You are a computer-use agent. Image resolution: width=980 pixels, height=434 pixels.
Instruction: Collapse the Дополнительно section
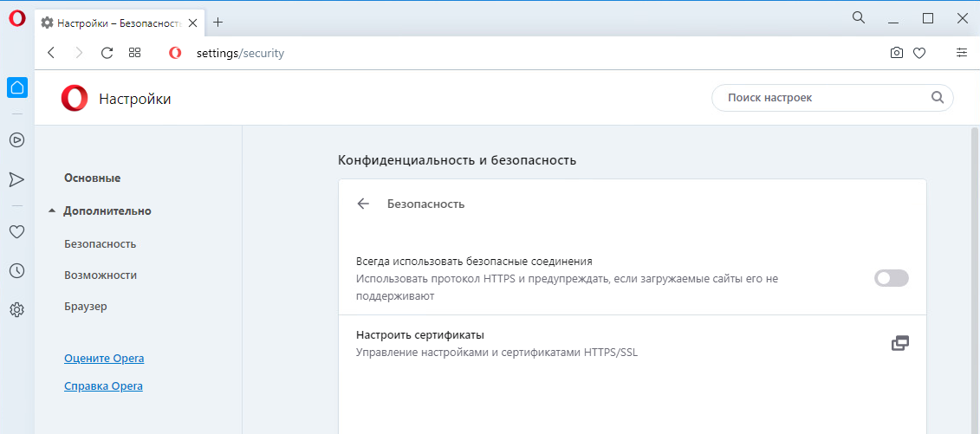100,211
